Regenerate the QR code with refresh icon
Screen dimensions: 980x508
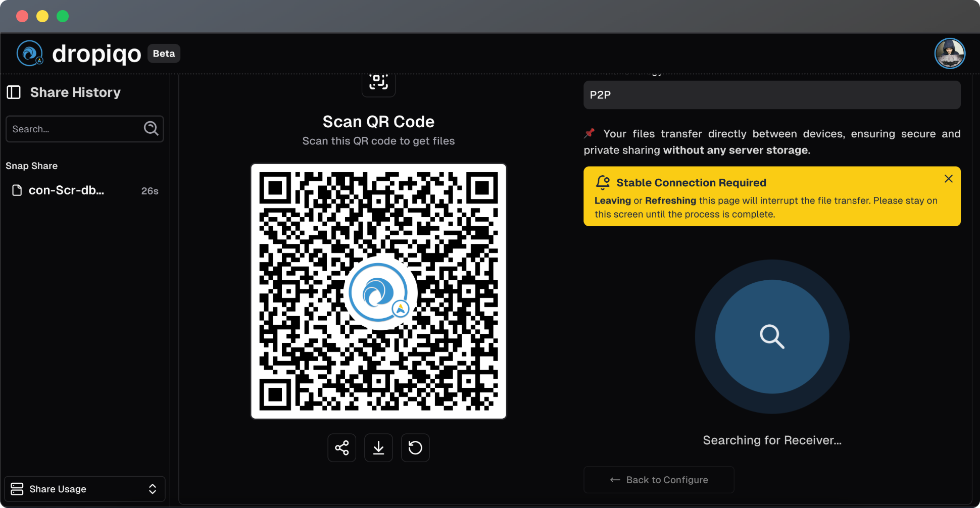tap(415, 447)
